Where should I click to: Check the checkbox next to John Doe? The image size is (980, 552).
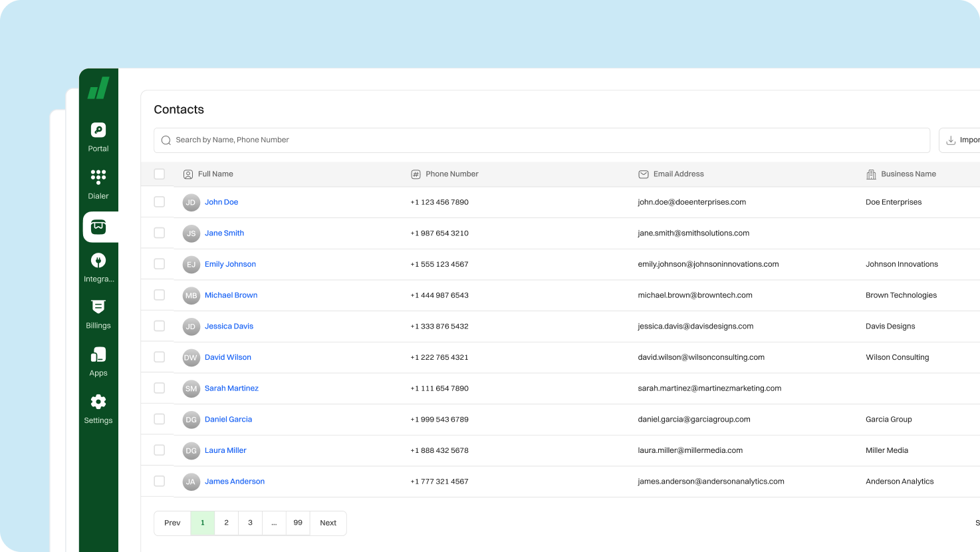[159, 202]
